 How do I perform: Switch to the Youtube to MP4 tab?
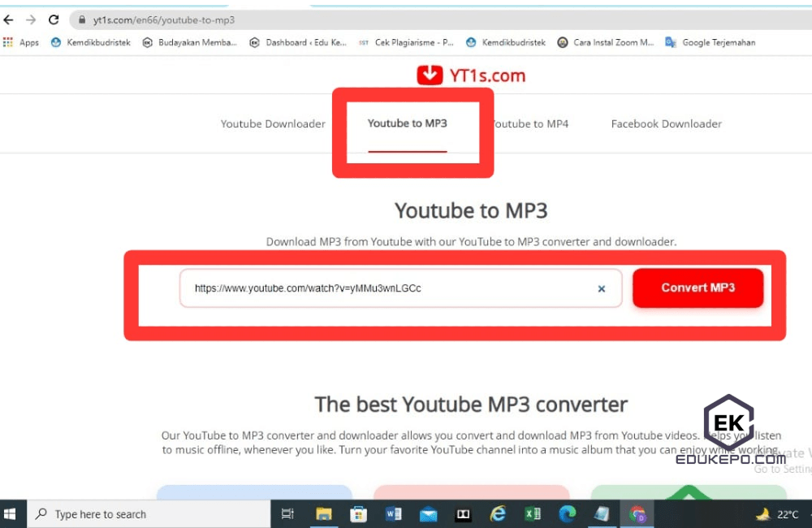pos(529,123)
